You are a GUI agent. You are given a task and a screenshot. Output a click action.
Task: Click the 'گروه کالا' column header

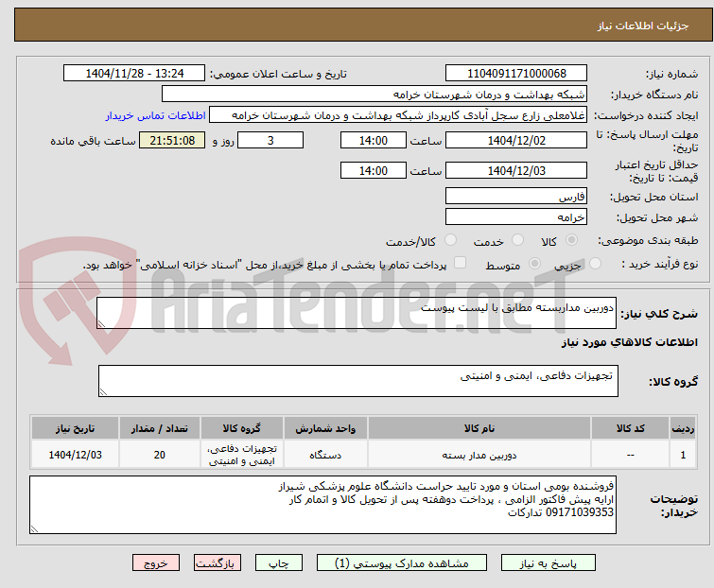tap(242, 428)
